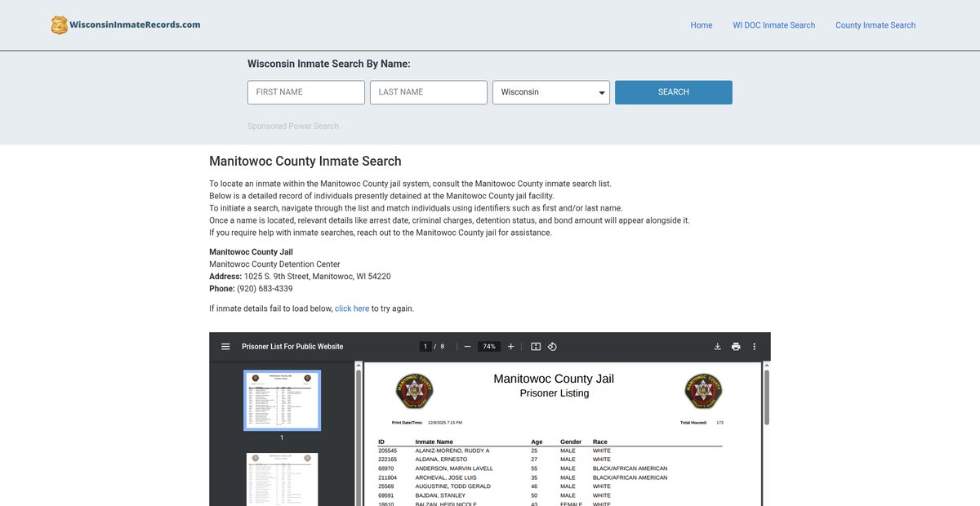Click inmate name BAJDAN, STANLEY
Viewport: 980px width, 506px height.
[x=440, y=495]
